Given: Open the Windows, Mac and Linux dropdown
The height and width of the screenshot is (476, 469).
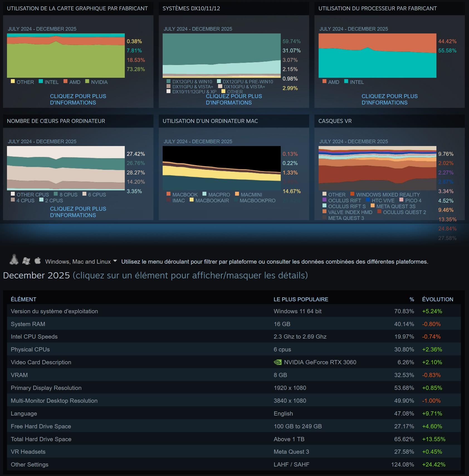Looking at the screenshot, I should [x=115, y=261].
